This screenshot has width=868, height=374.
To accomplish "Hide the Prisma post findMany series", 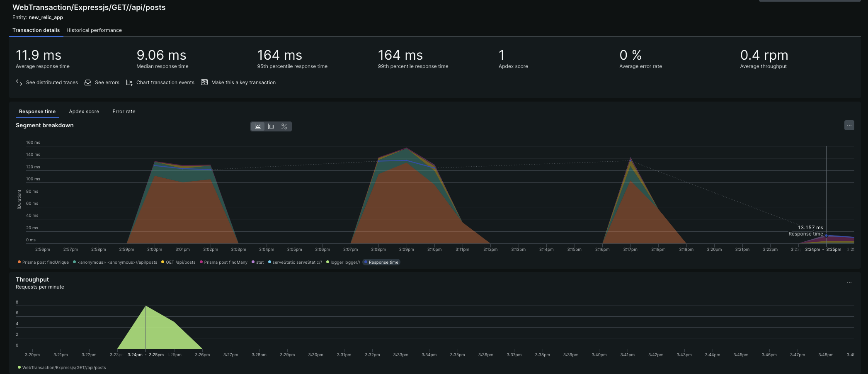I will pyautogui.click(x=225, y=262).
